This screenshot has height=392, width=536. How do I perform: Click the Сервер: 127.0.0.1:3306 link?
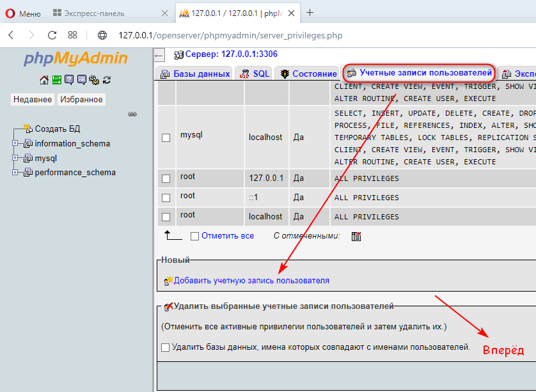(x=231, y=54)
